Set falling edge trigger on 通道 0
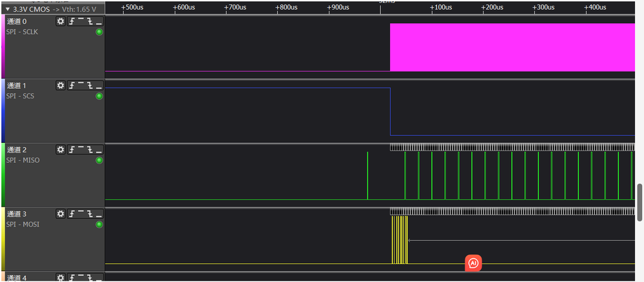The height and width of the screenshot is (282, 644). [90, 21]
